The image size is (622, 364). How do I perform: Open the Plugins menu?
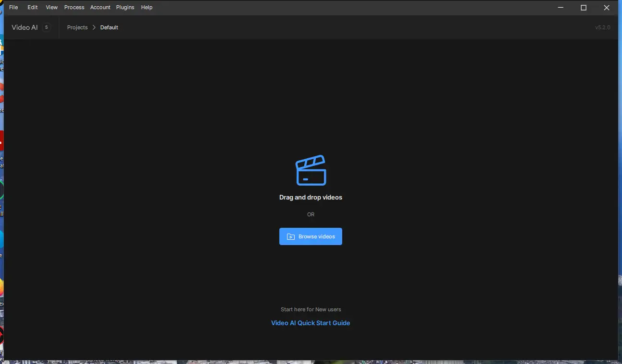tap(125, 7)
